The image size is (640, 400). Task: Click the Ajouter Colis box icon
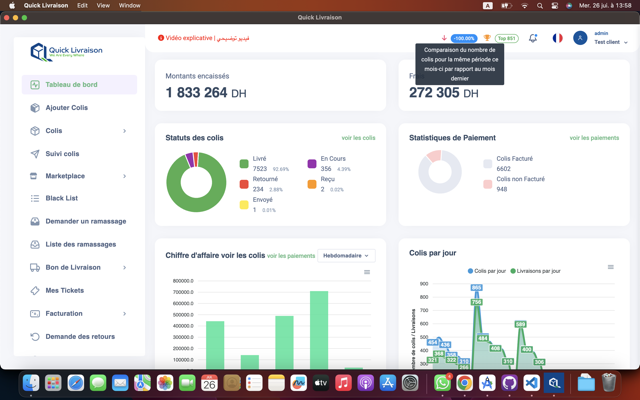pyautogui.click(x=35, y=108)
